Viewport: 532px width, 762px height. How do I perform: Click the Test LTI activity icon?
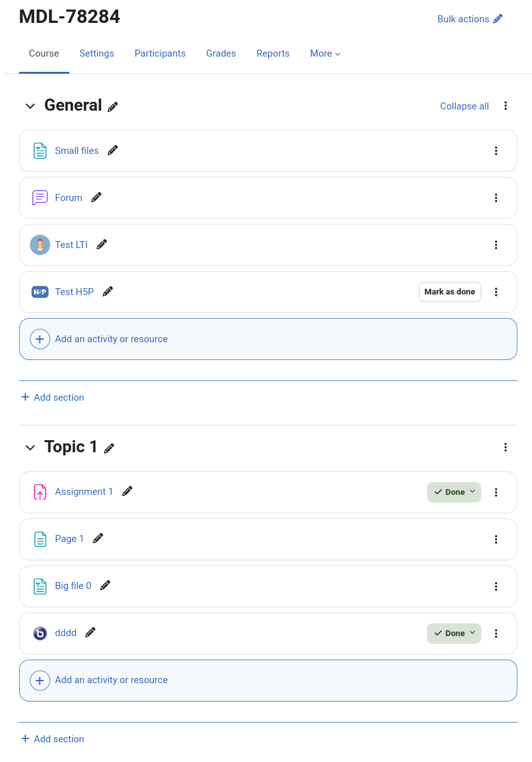[x=40, y=245]
